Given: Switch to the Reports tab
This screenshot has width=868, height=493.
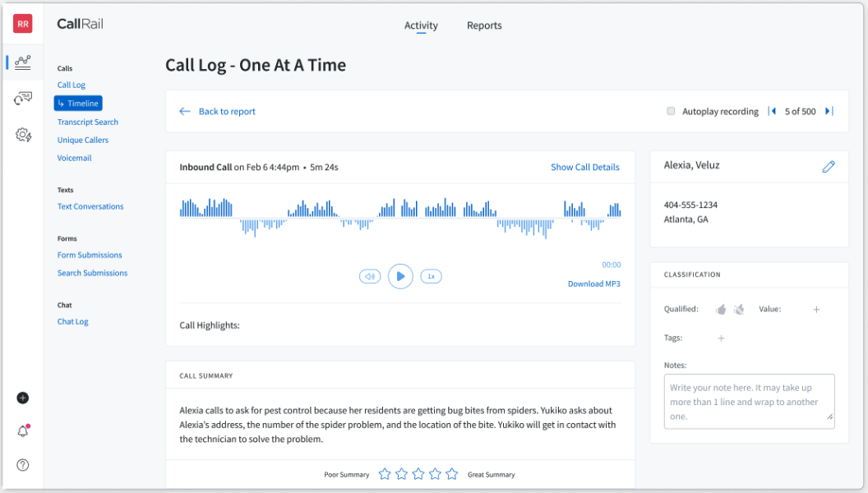Looking at the screenshot, I should coord(484,25).
